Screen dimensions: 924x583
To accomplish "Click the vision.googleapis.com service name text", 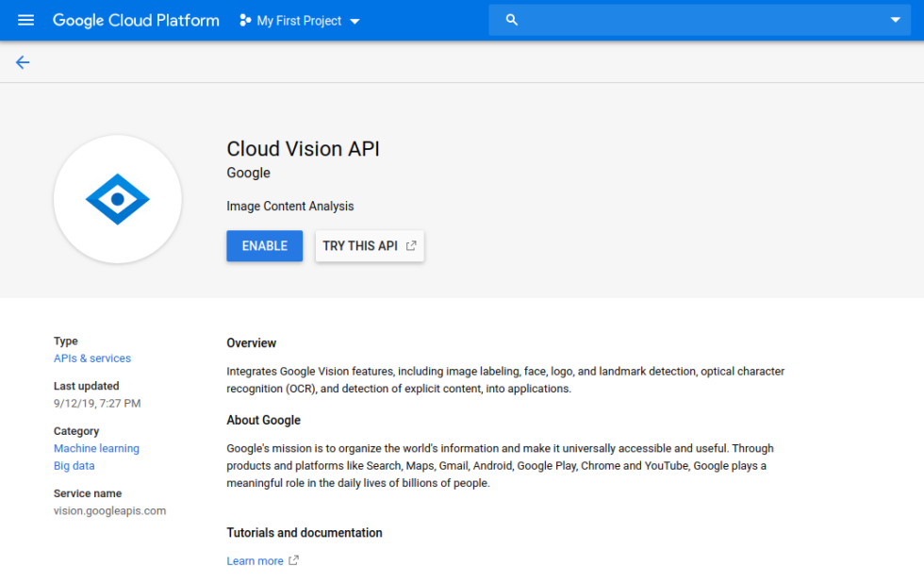I will [x=109, y=511].
